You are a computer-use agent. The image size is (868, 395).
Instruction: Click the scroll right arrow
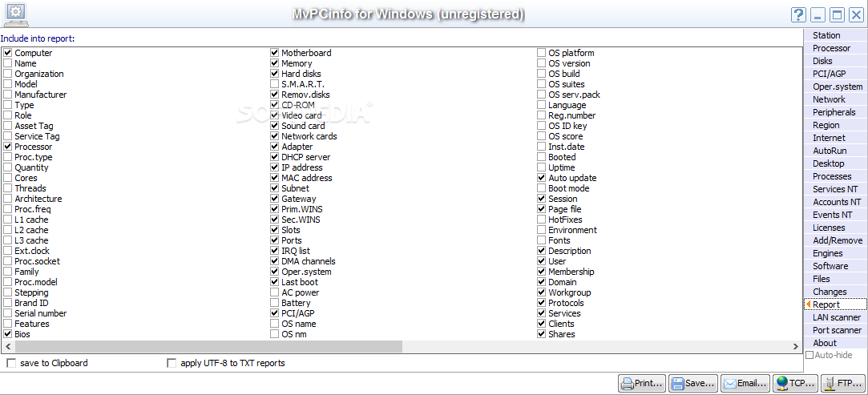click(x=796, y=346)
